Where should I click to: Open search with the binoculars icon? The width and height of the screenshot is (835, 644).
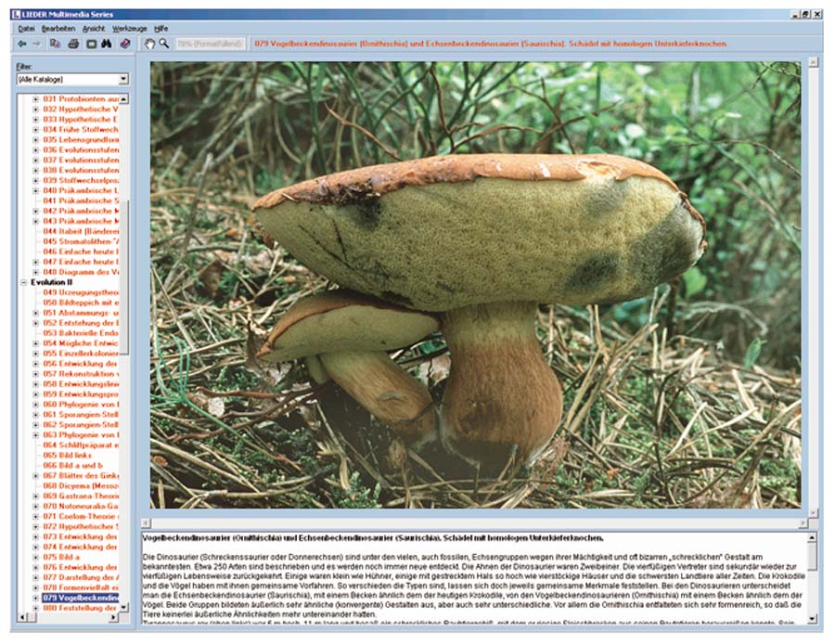(x=108, y=44)
